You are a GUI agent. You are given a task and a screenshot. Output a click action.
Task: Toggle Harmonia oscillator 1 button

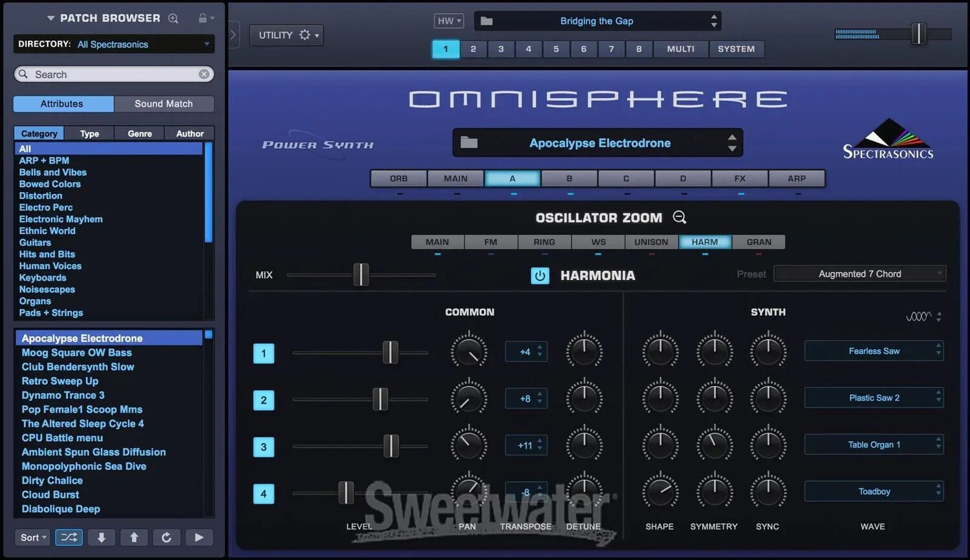tap(263, 353)
